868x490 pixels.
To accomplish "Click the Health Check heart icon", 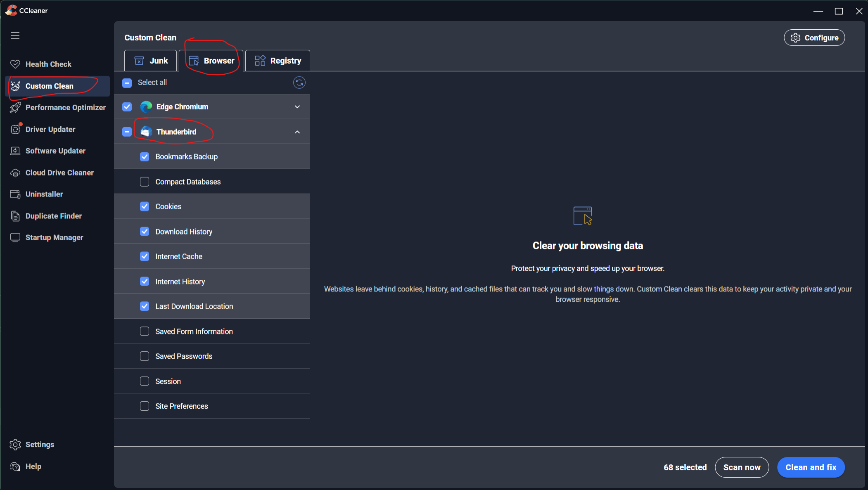I will click(15, 64).
